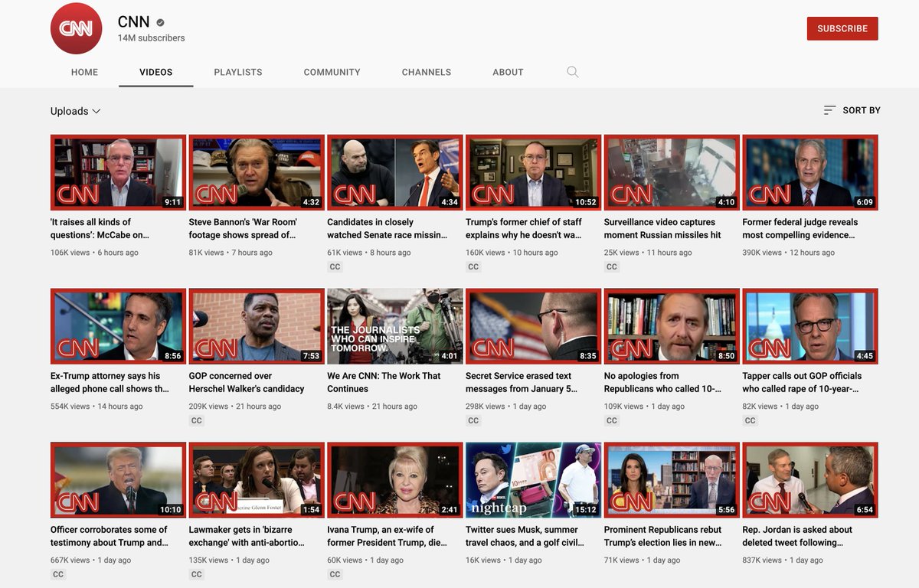
Task: Click CC badge under 'Trump's former chief of staff'
Action: tap(473, 267)
